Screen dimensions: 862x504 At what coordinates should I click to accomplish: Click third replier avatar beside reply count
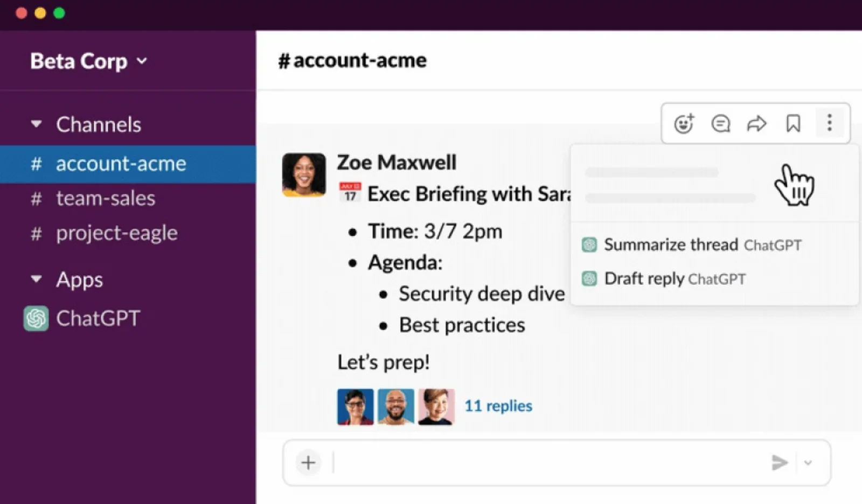tap(436, 407)
